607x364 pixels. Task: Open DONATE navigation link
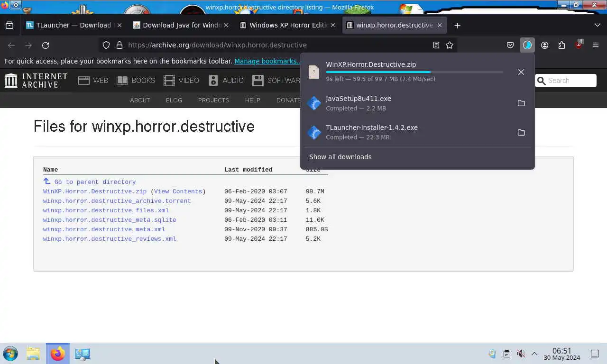point(288,100)
